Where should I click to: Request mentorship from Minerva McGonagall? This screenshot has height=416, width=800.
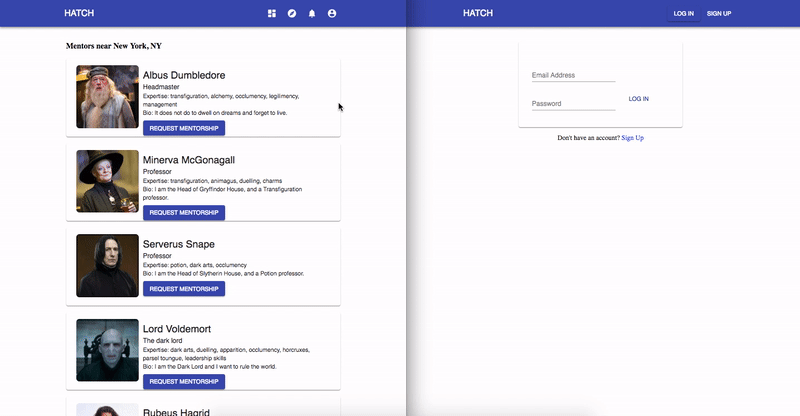(184, 212)
